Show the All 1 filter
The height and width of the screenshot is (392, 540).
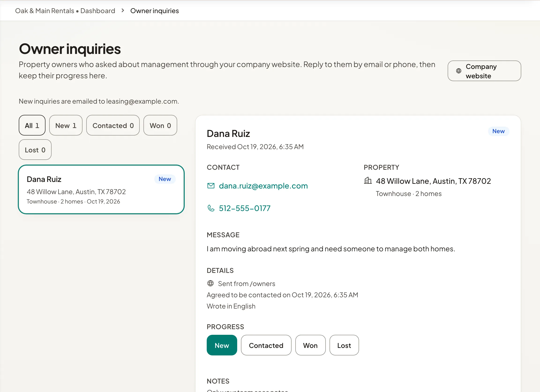point(32,125)
